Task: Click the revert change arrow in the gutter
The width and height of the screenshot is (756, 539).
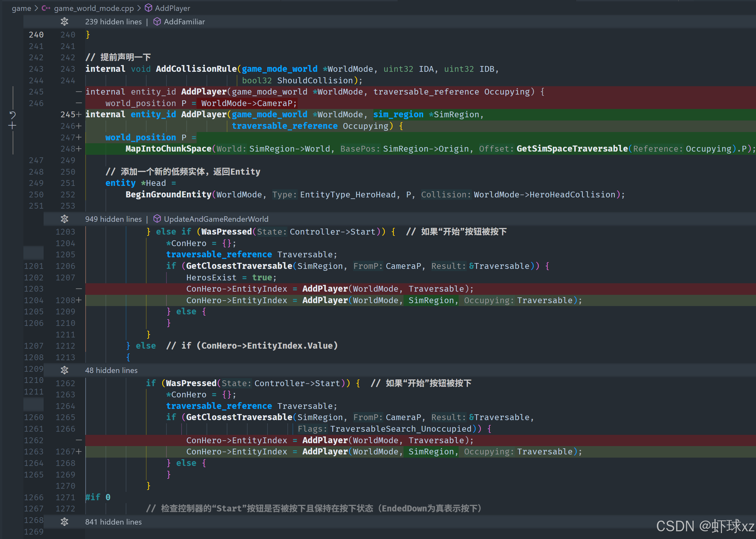Action: click(x=13, y=115)
